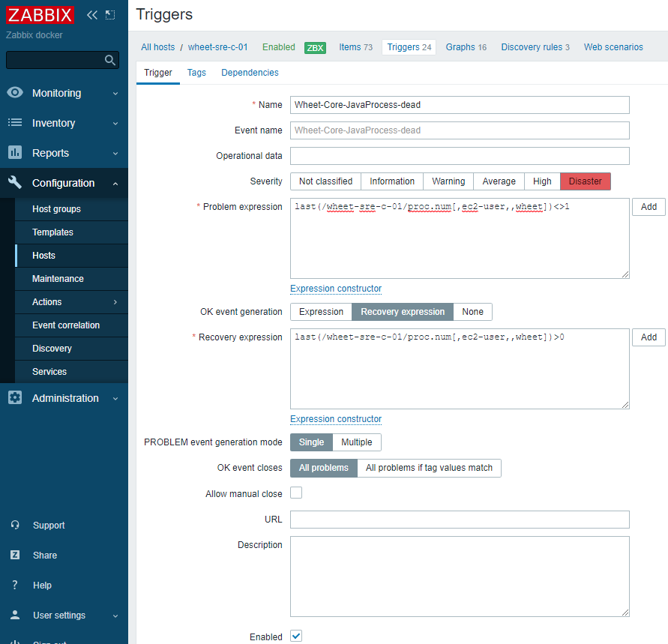Open the Expression constructor link
The width and height of the screenshot is (668, 644).
pos(335,288)
